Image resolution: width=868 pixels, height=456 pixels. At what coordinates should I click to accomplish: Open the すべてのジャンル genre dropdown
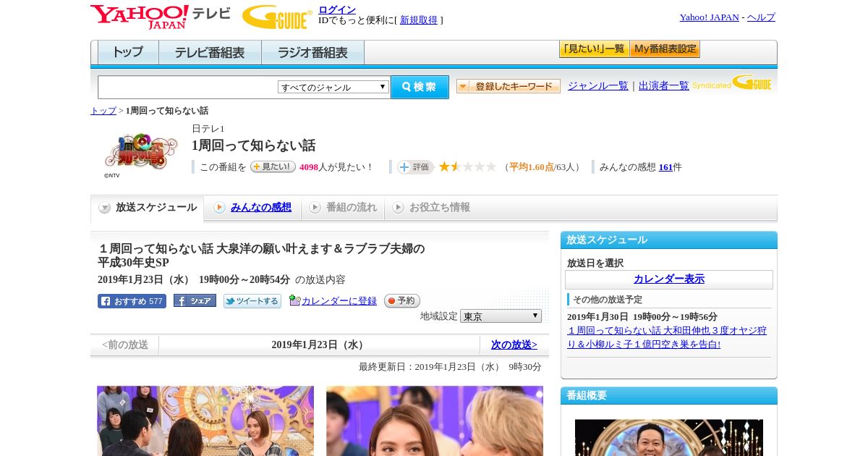[x=333, y=87]
